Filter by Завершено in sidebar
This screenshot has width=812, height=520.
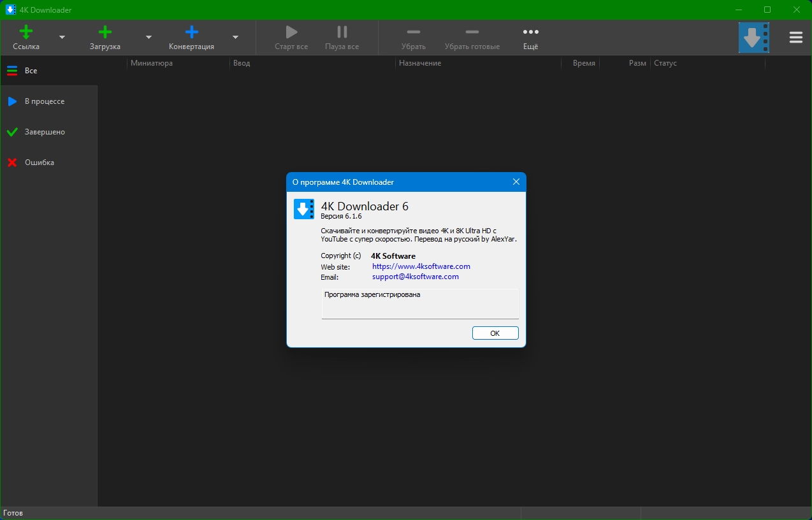[45, 132]
